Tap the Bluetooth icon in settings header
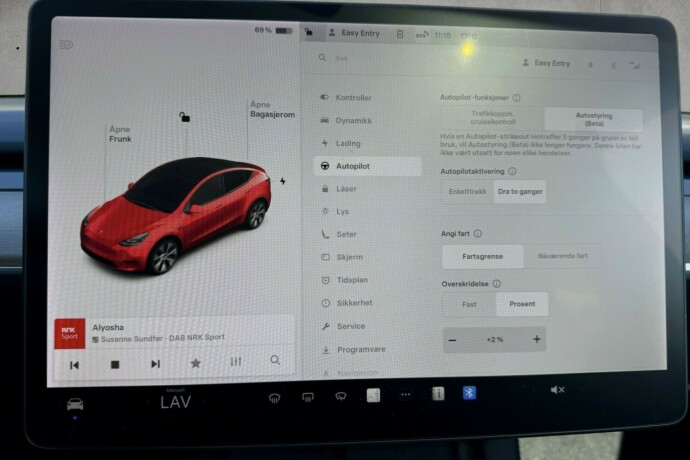This screenshot has height=460, width=690. tap(613, 66)
